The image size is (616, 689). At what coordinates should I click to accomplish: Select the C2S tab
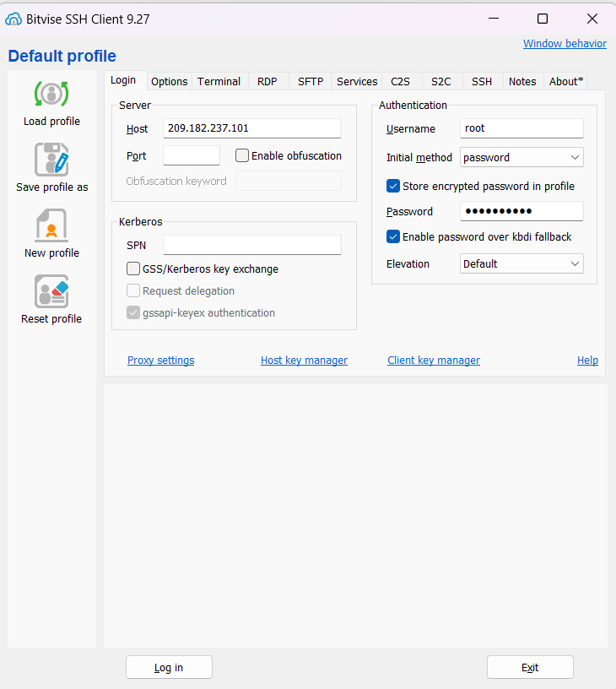[x=401, y=81]
